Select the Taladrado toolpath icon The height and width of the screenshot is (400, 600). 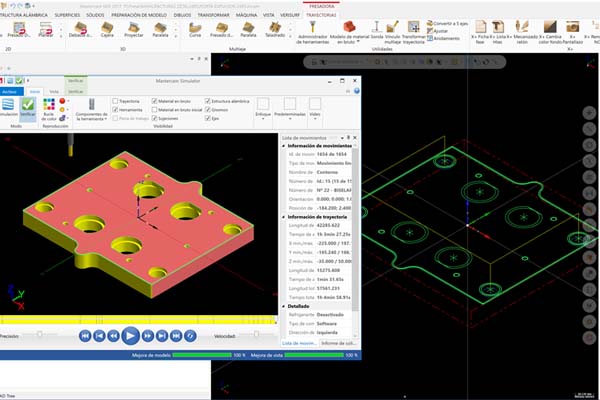click(274, 30)
